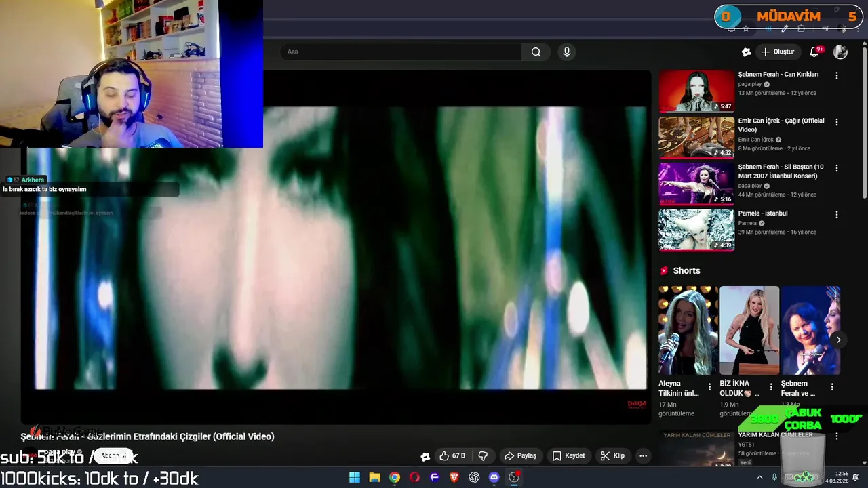The image size is (868, 488).
Task: Play the Çağır 4:32 thumbnail
Action: coord(696,137)
